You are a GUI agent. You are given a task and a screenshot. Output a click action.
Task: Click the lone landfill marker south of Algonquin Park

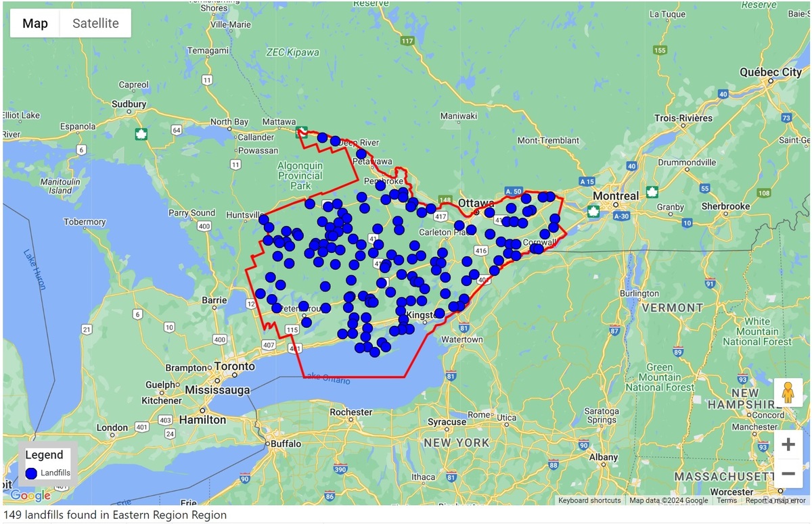[x=310, y=204]
